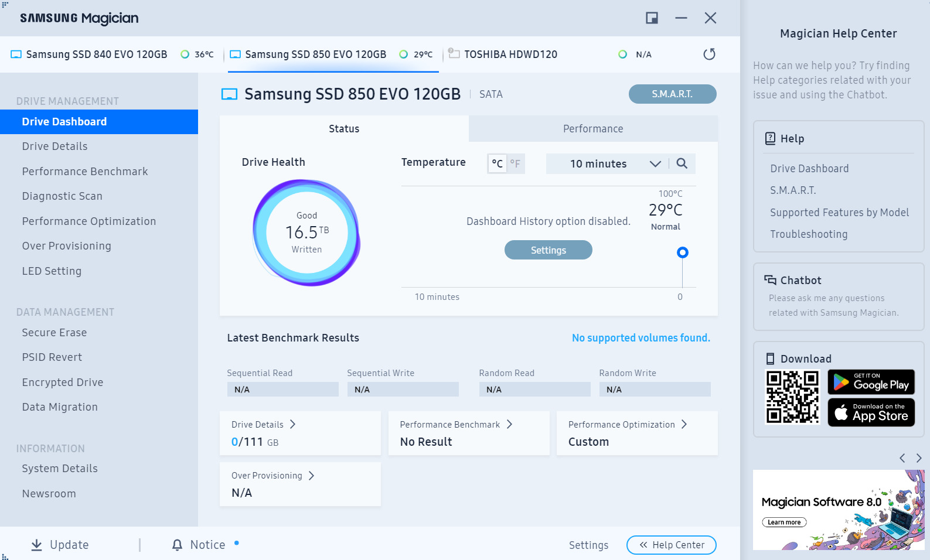Open Drive Details in sidebar
930x560 pixels.
tap(99, 146)
